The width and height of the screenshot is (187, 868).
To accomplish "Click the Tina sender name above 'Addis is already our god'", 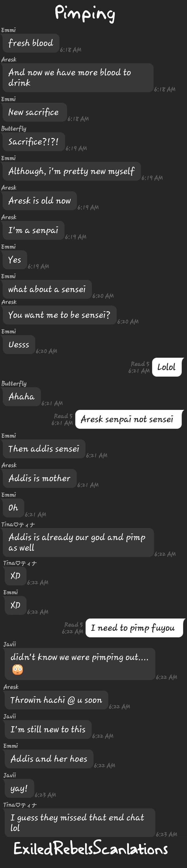I will tap(18, 524).
